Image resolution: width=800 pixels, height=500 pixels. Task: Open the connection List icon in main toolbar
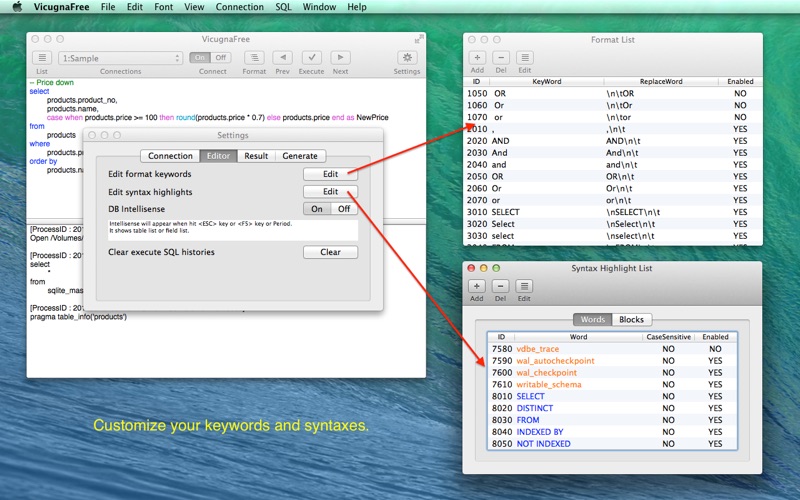[42, 58]
